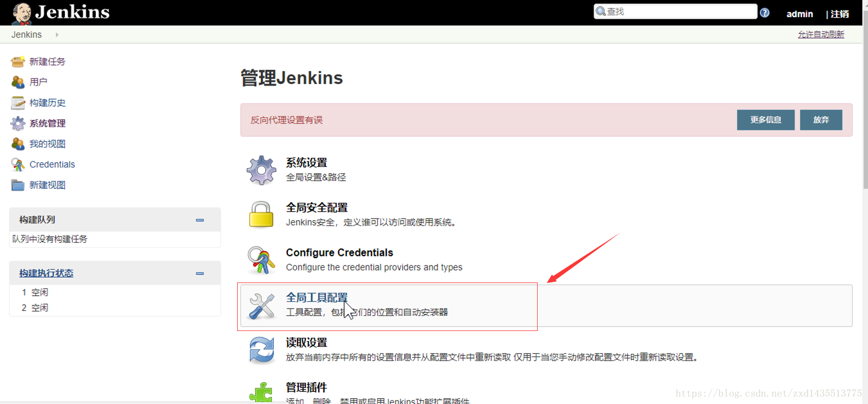Image resolution: width=868 pixels, height=404 pixels.
Task: Click the 全局设置&路径 description text
Action: pyautogui.click(x=316, y=177)
